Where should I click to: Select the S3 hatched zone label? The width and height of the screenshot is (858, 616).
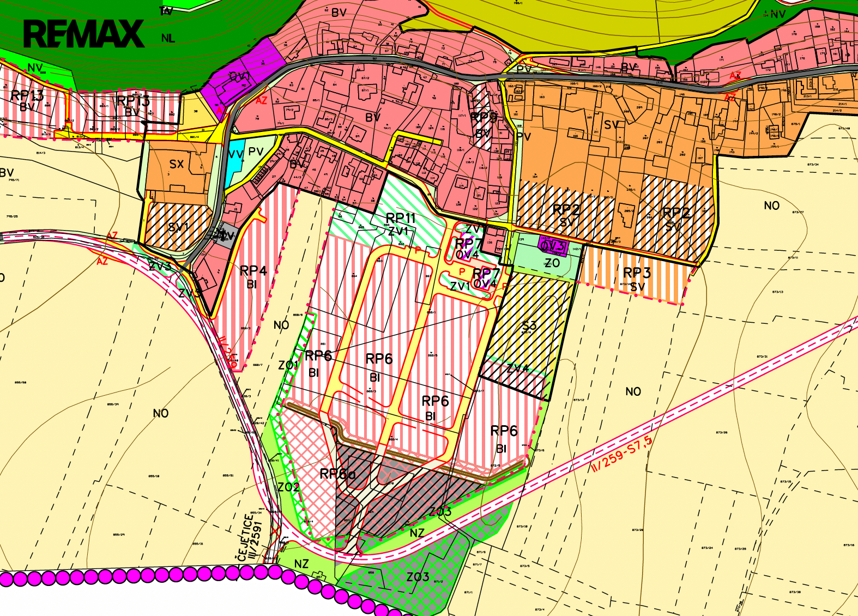point(529,325)
